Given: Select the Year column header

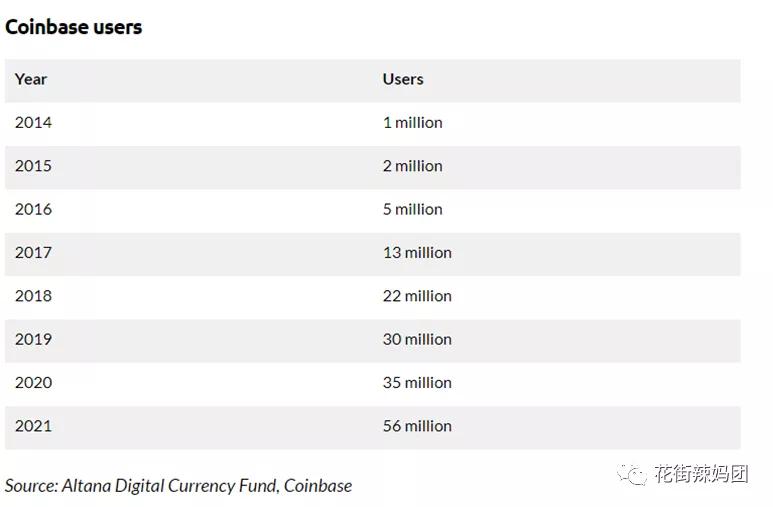Looking at the screenshot, I should tap(31, 79).
